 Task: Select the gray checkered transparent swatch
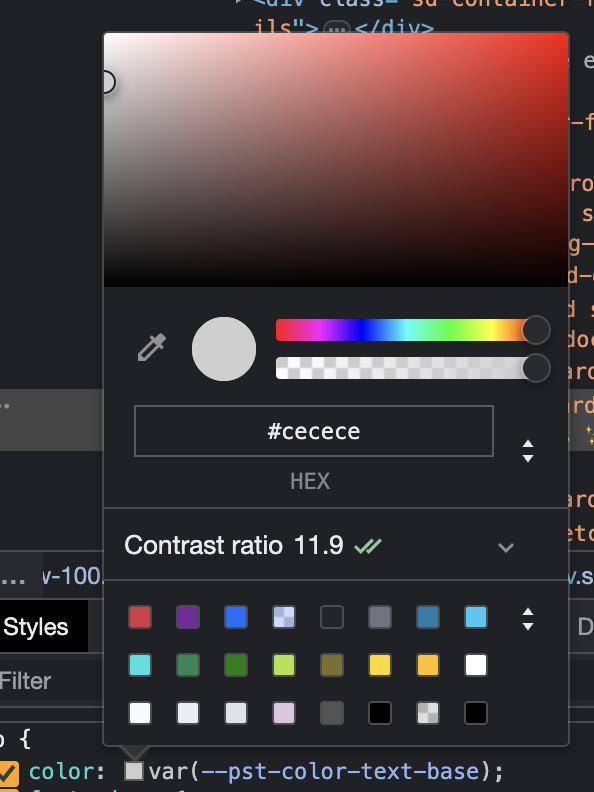point(428,713)
